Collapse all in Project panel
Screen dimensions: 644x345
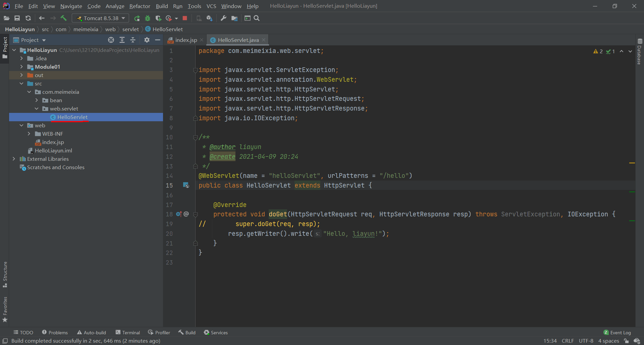click(x=133, y=40)
